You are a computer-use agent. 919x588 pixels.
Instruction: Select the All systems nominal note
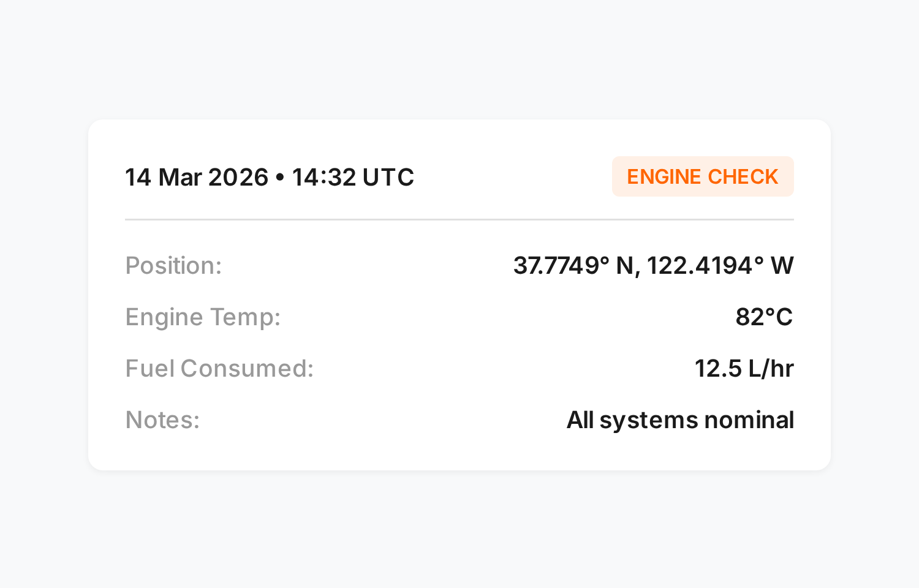coord(680,420)
